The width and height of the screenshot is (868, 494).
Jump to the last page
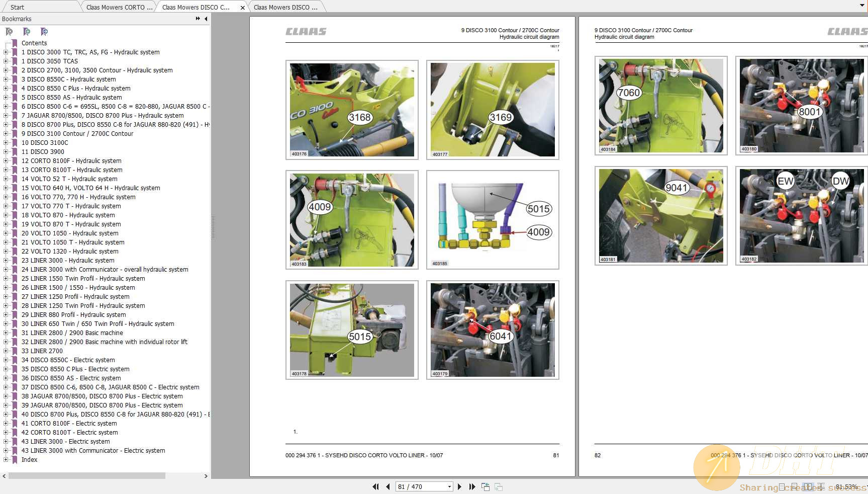pos(472,486)
